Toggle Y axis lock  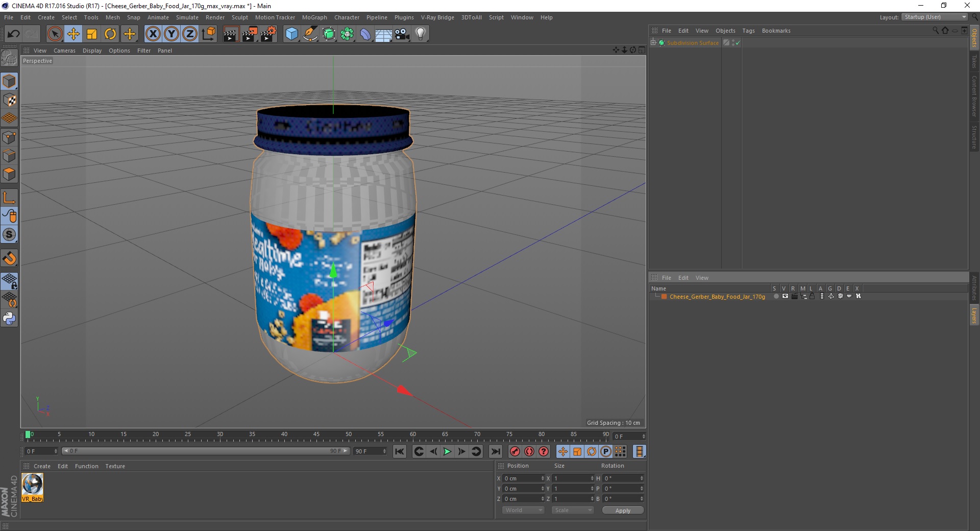tap(171, 34)
